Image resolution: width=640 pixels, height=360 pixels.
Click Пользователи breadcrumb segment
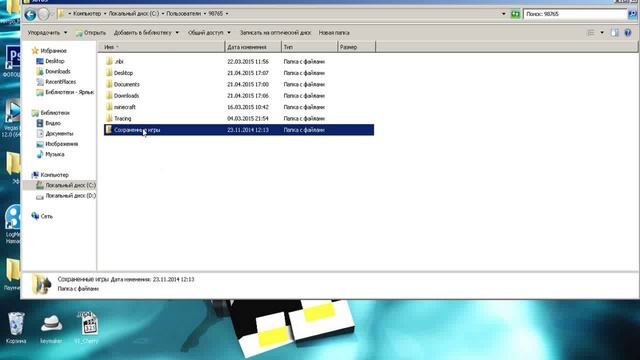(x=183, y=14)
